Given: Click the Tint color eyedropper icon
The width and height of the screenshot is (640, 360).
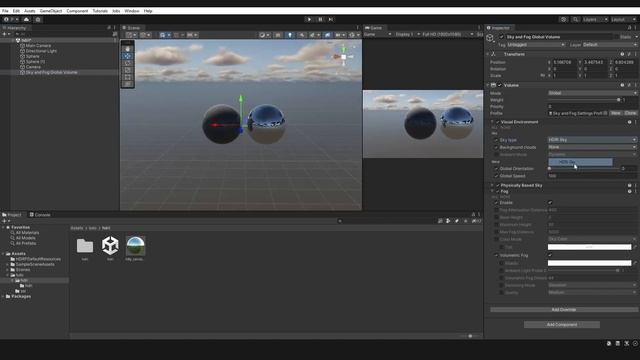Looking at the screenshot, I should tap(635, 247).
